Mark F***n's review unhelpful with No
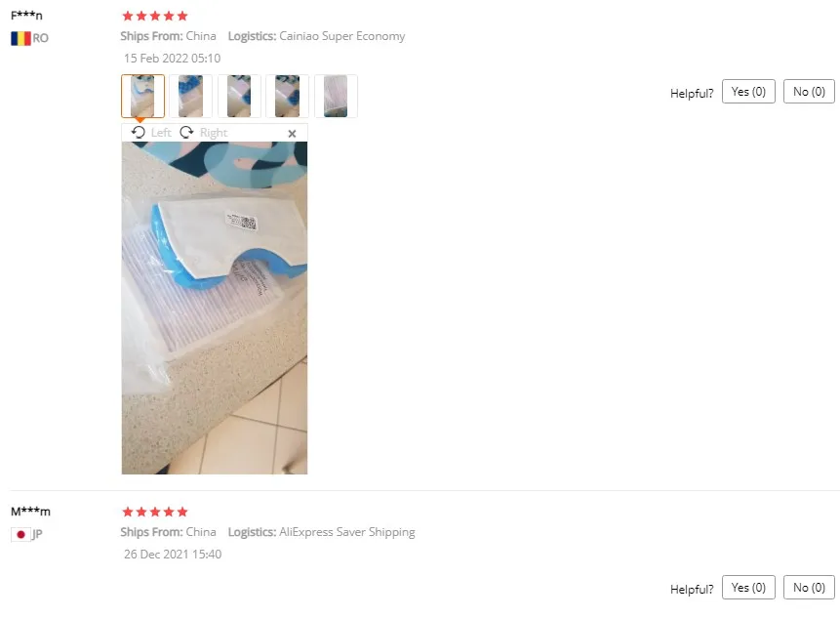The height and width of the screenshot is (618, 840). pos(809,92)
